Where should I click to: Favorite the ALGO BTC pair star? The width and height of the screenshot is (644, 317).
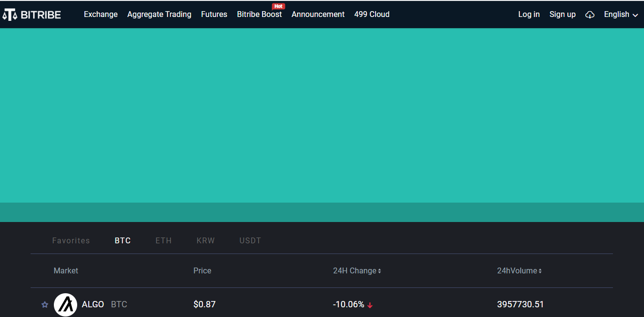pos(45,304)
